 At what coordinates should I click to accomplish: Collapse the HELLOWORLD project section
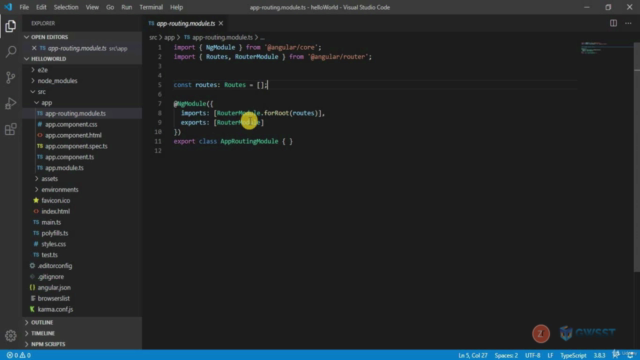pyautogui.click(x=82, y=59)
